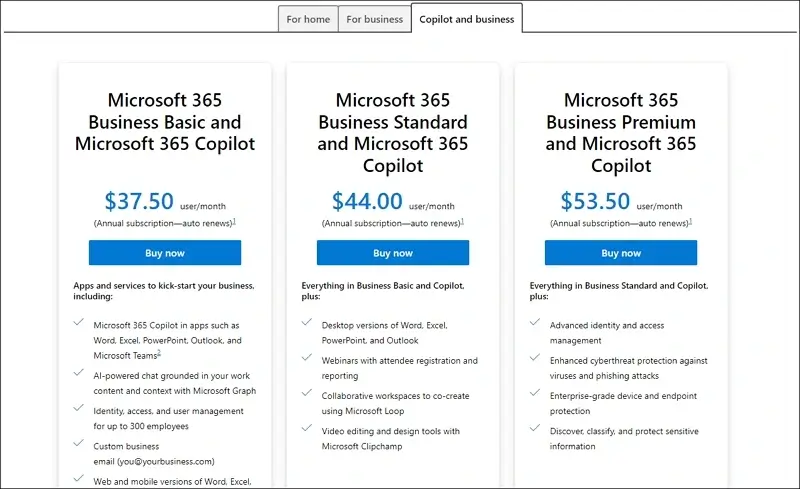Open footnote 1 under the $53.50 price
Image resolution: width=800 pixels, height=489 pixels.
pyautogui.click(x=690, y=221)
